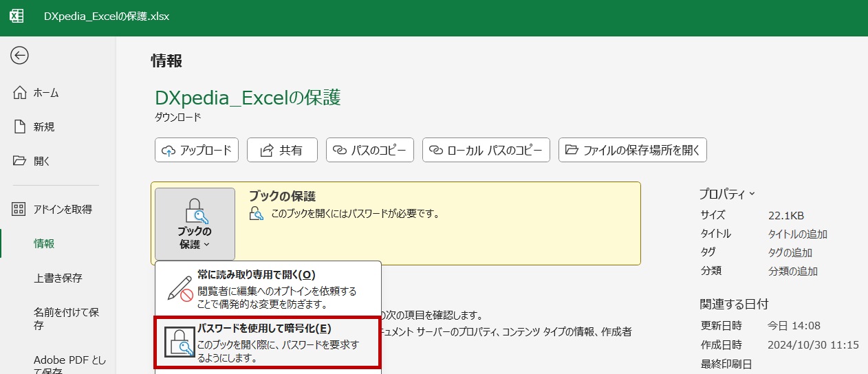The height and width of the screenshot is (374, 868).
Task: Click the ホーム house icon
Action: pos(19,93)
